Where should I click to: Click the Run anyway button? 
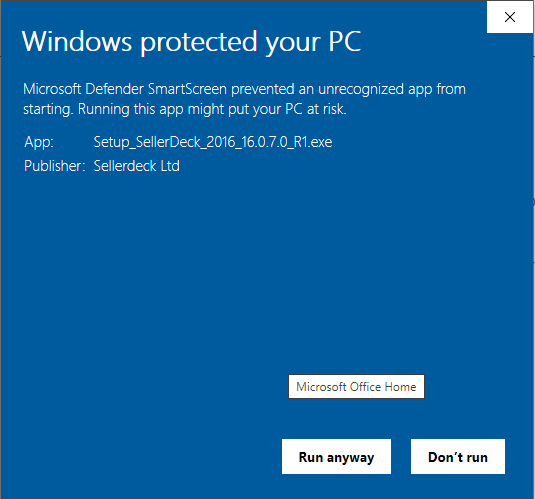pyautogui.click(x=336, y=457)
